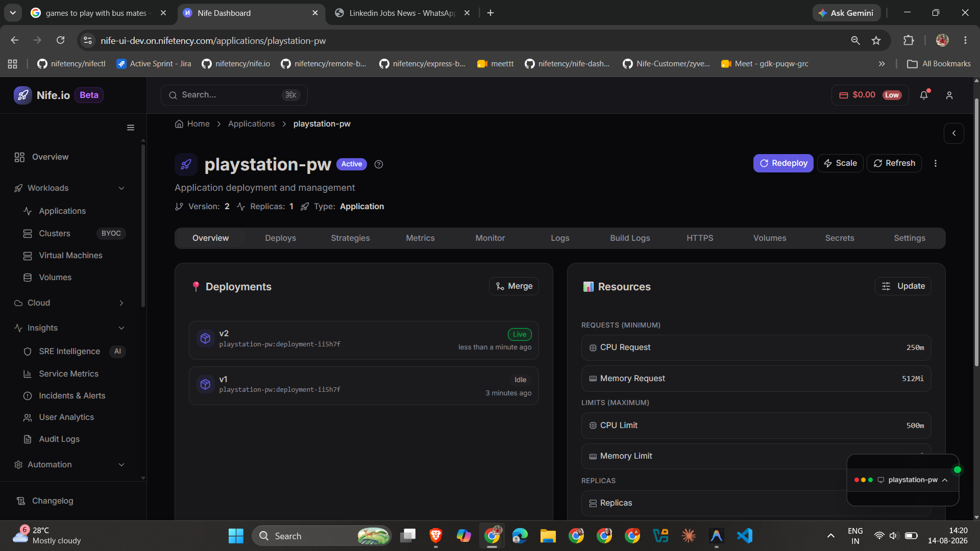Click the playstation-pw app rocket icon

186,164
